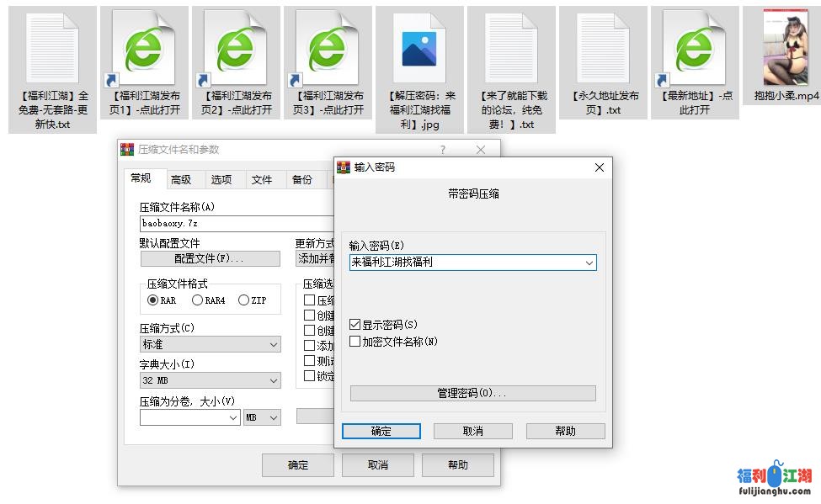
Task: Click the 管理密码 button
Action: coord(472,393)
